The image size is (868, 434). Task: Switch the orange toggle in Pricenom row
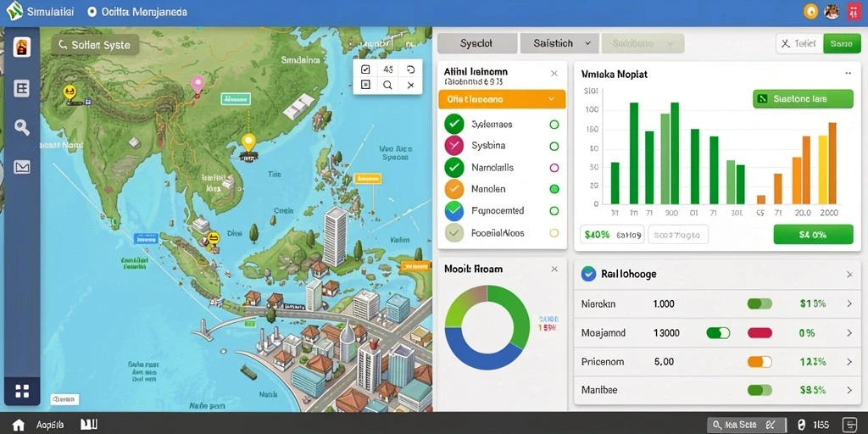759,362
